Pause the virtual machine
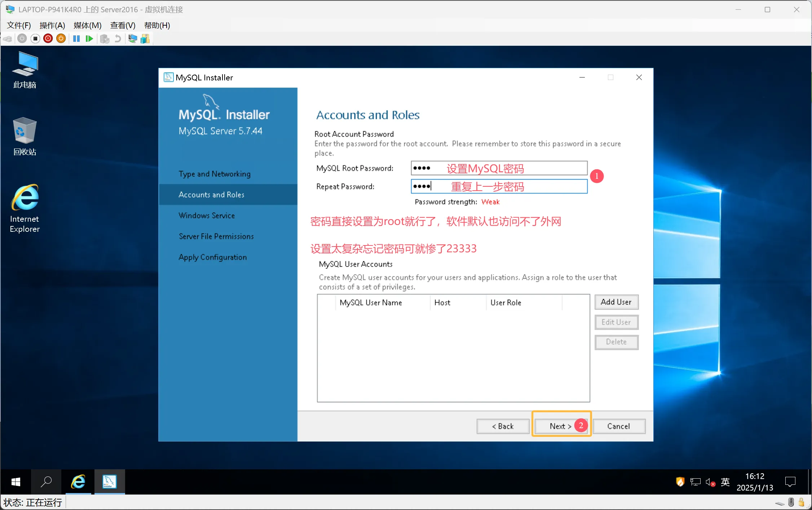The width and height of the screenshot is (812, 510). pos(76,39)
